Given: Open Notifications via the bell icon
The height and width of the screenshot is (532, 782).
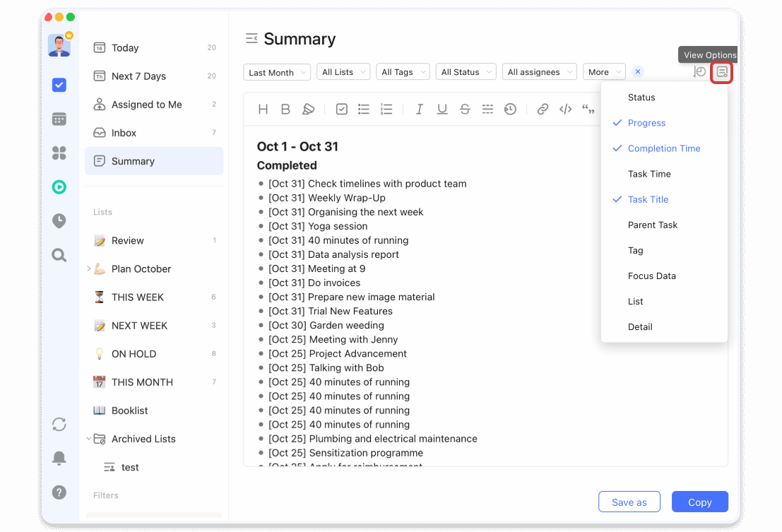Looking at the screenshot, I should [x=59, y=458].
